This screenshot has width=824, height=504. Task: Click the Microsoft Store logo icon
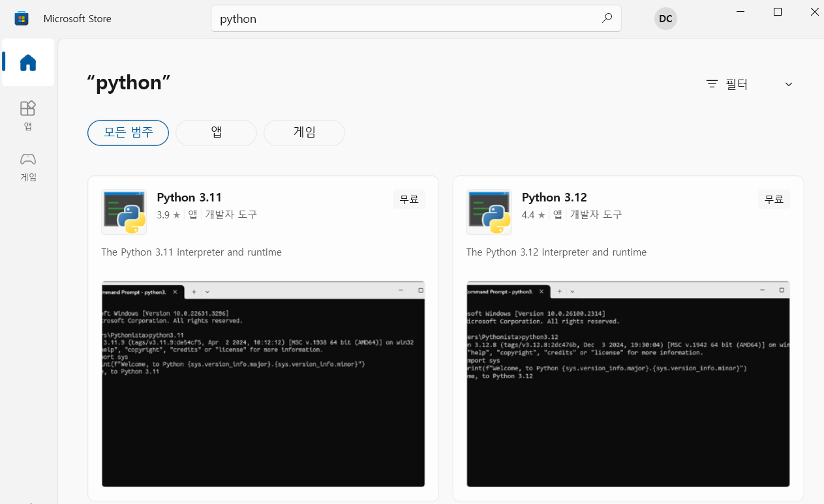point(22,18)
